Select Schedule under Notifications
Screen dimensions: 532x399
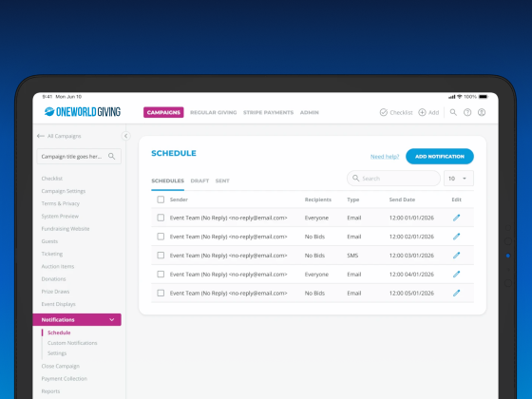tap(59, 332)
